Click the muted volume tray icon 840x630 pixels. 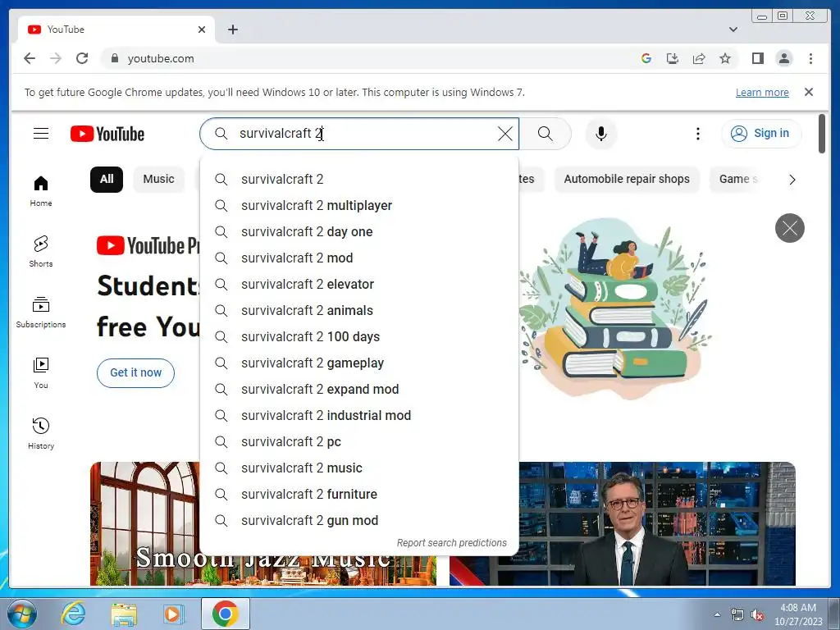(x=757, y=615)
